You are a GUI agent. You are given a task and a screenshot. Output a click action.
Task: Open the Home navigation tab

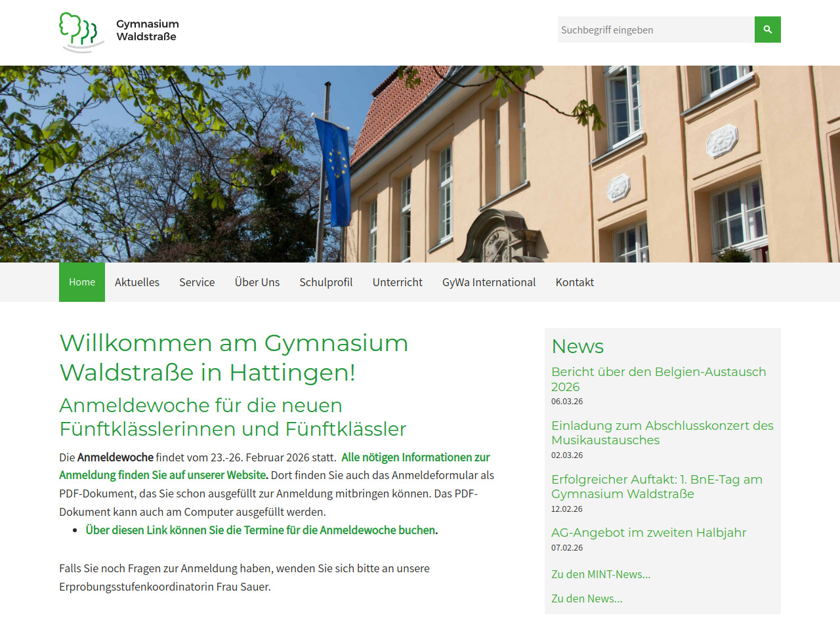pyautogui.click(x=82, y=282)
